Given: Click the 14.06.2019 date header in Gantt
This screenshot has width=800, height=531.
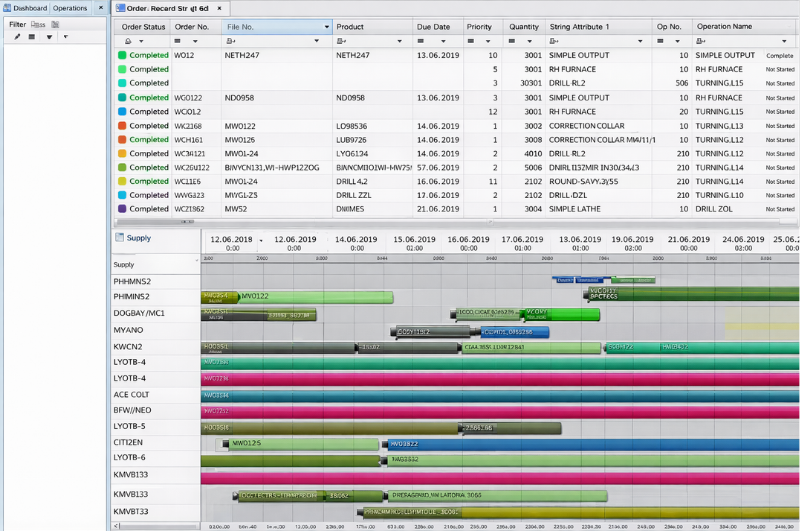Looking at the screenshot, I should pyautogui.click(x=356, y=239).
